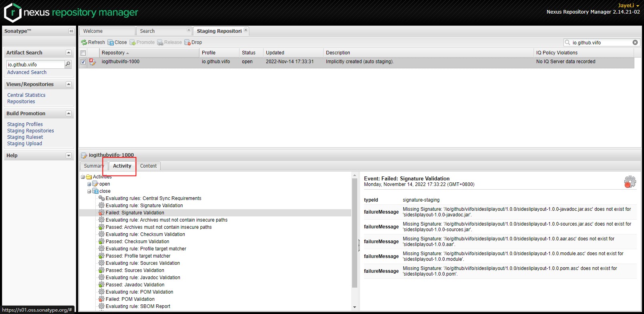Open the Staging Ruleset link
Screen dimensions: 644x314
pos(25,137)
